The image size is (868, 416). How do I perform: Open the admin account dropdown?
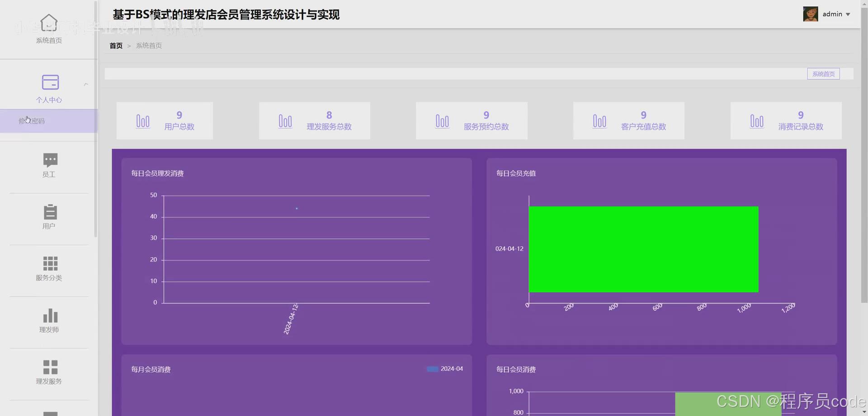[x=835, y=14]
